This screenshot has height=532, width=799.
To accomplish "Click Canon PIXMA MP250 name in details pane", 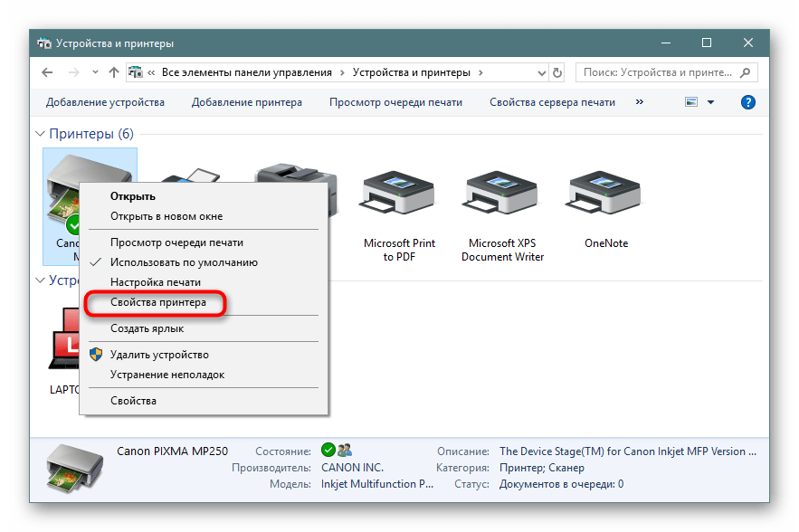I will click(x=172, y=451).
